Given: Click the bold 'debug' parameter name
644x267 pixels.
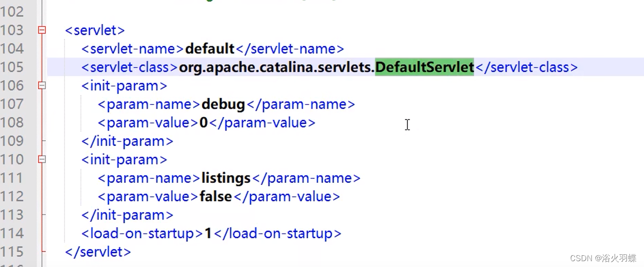Looking at the screenshot, I should [x=223, y=105].
